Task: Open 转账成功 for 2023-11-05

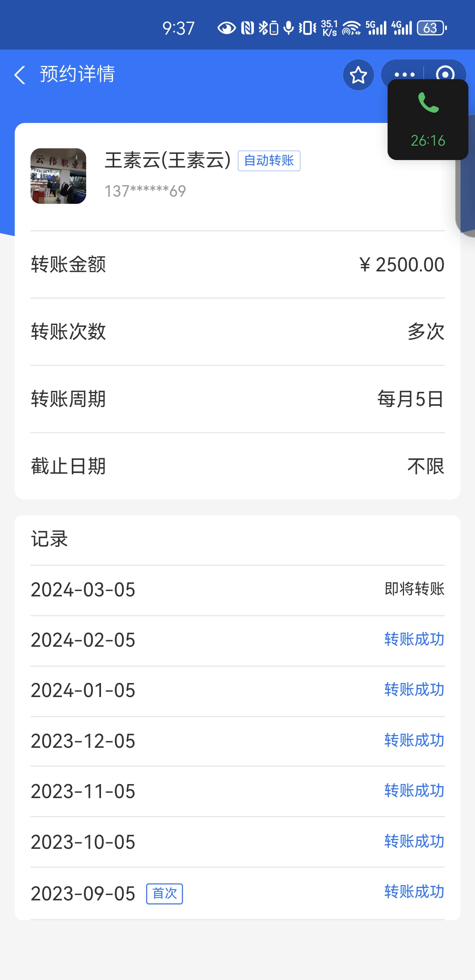Action: (414, 791)
